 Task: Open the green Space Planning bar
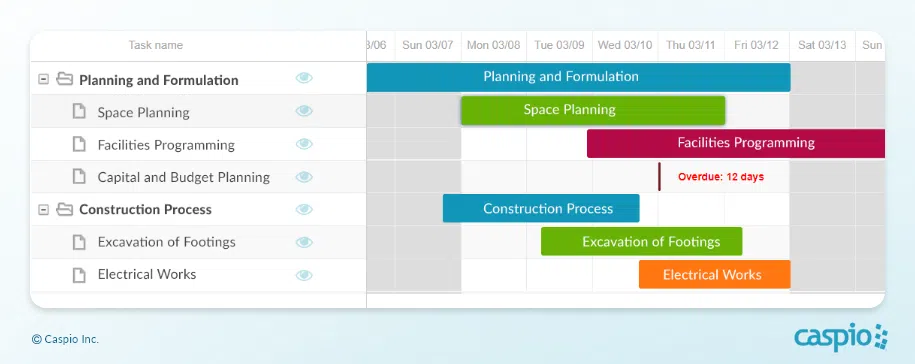pos(593,110)
